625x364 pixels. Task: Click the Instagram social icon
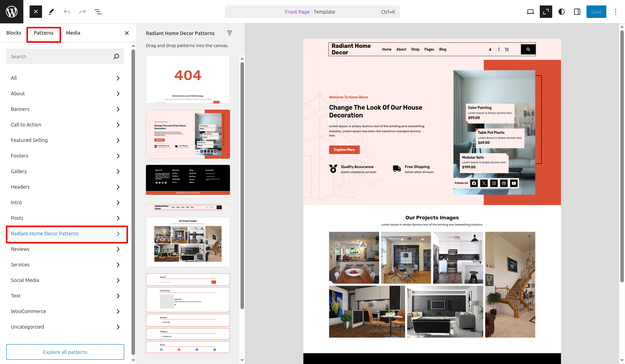tap(494, 183)
